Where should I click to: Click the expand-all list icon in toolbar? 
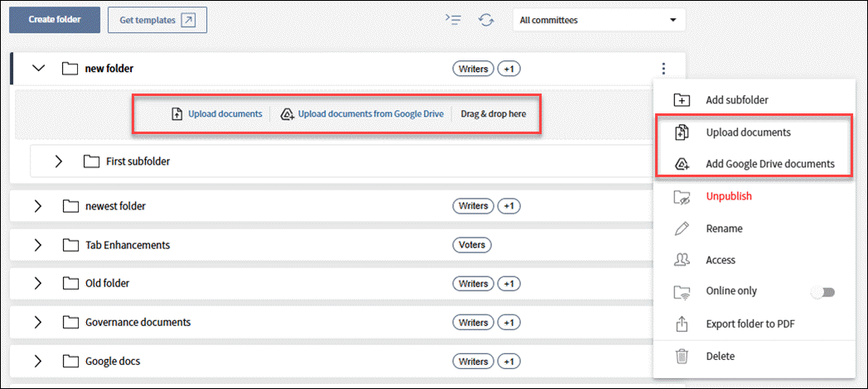pos(453,20)
